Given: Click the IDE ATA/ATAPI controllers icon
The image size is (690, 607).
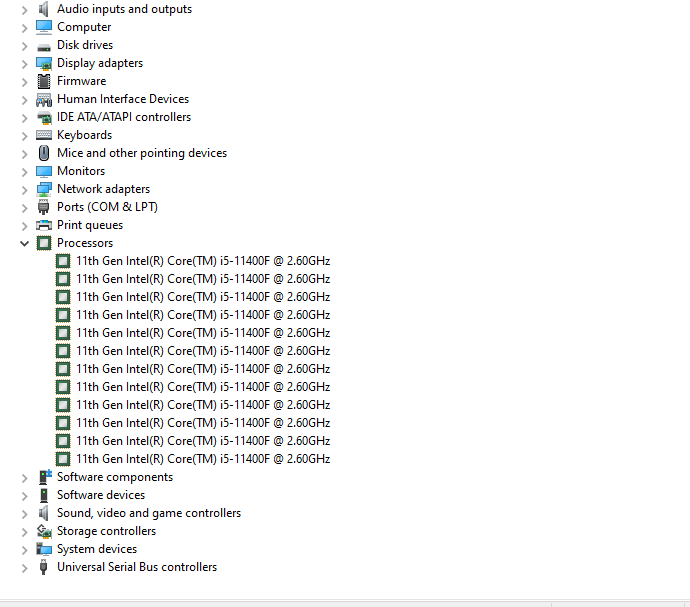Looking at the screenshot, I should 44,118.
